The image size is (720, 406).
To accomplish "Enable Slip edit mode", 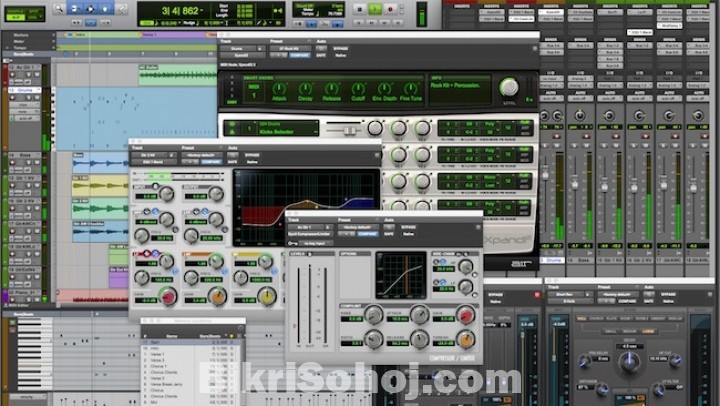I will [16, 17].
